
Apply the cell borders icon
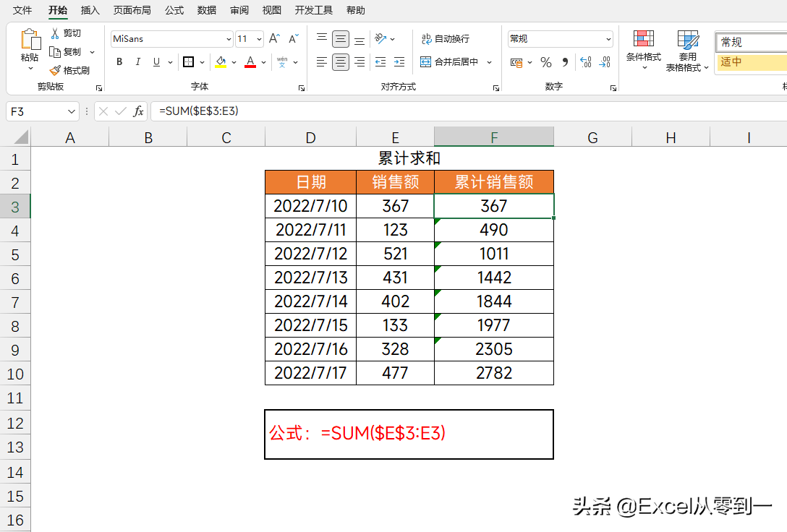pos(188,61)
